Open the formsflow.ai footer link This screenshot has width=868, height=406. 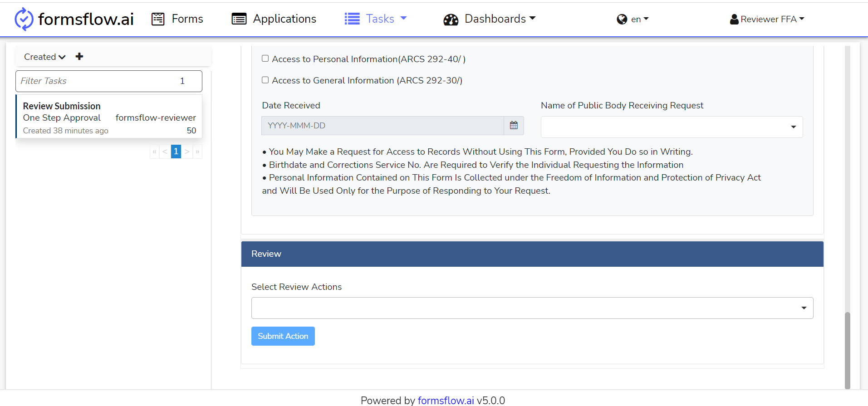click(x=446, y=400)
